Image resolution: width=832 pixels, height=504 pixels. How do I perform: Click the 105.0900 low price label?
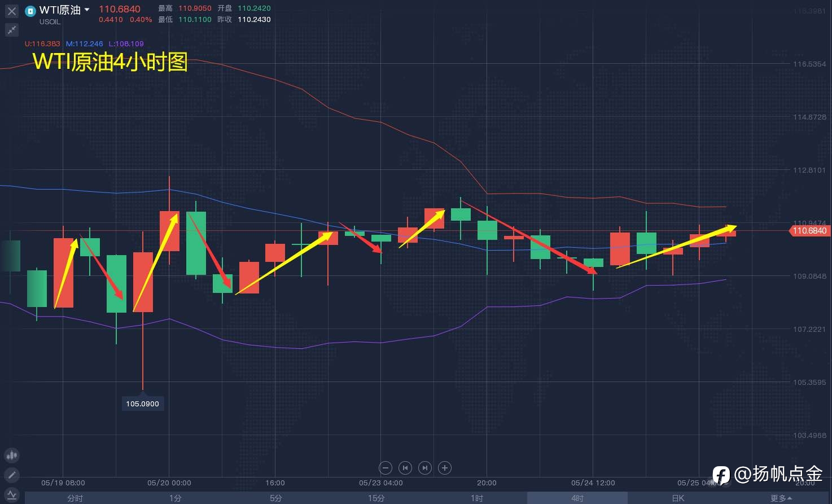(x=143, y=404)
